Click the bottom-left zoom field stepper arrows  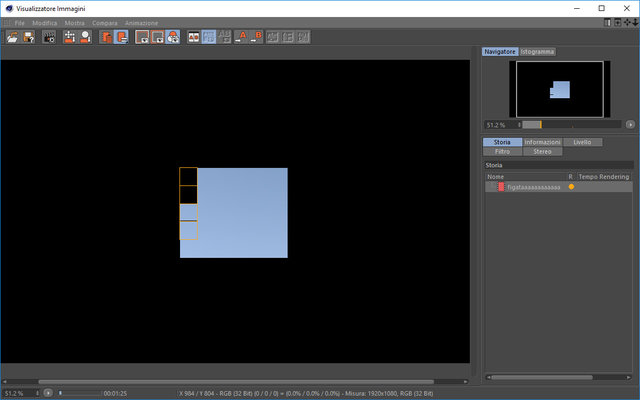(38, 393)
